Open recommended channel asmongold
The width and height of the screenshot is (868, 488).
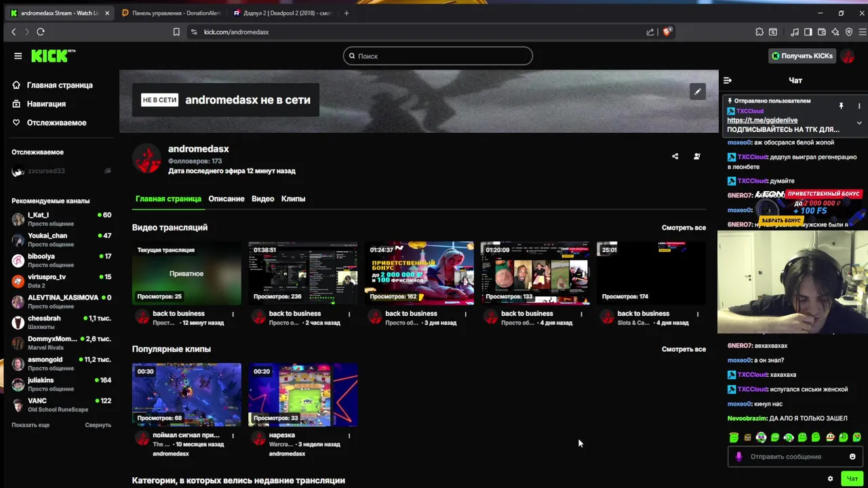tap(61, 363)
